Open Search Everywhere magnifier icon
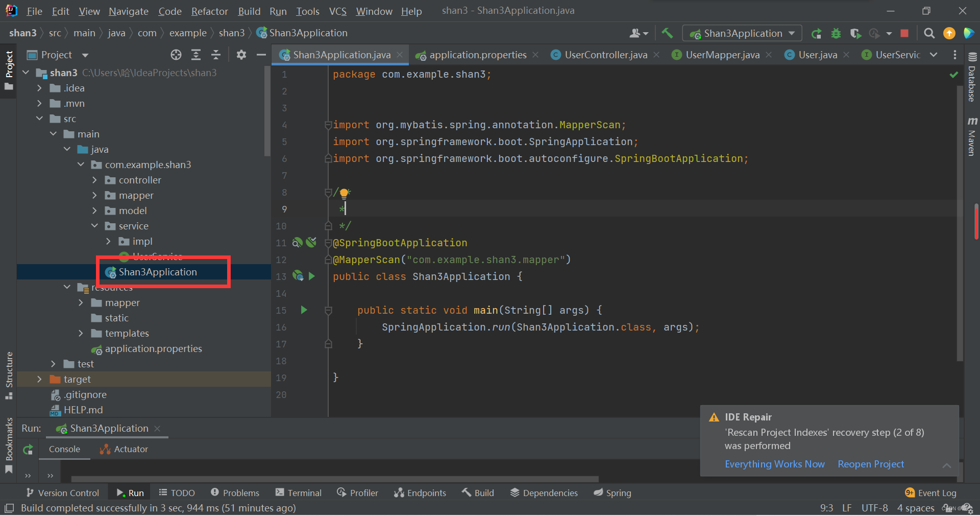The image size is (980, 516). tap(929, 33)
